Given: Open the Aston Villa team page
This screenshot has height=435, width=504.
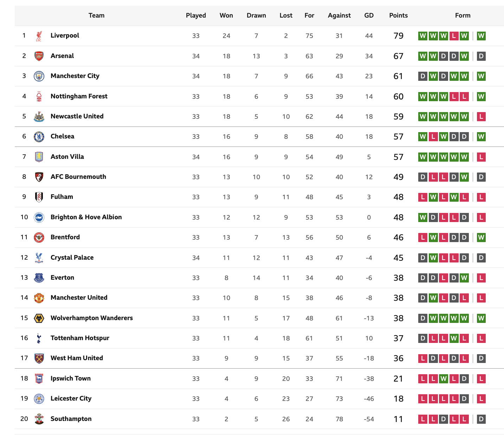Looking at the screenshot, I should click(67, 157).
